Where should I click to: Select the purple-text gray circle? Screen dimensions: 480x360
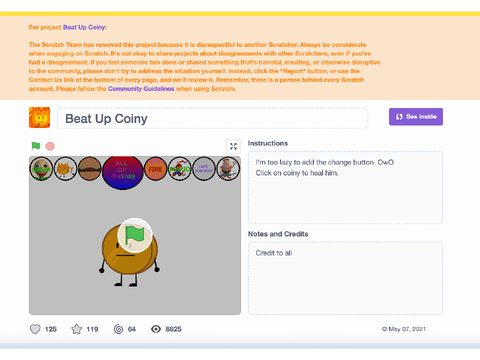(204, 169)
